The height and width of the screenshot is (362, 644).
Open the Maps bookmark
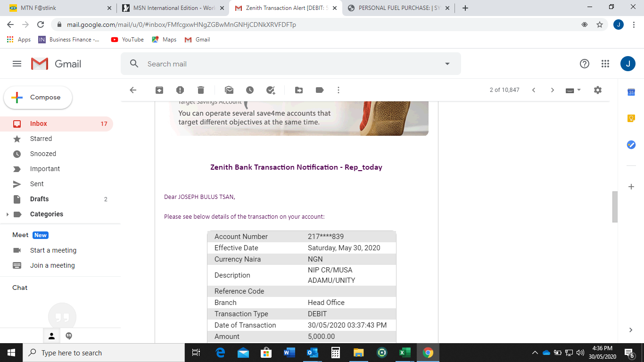coord(164,40)
